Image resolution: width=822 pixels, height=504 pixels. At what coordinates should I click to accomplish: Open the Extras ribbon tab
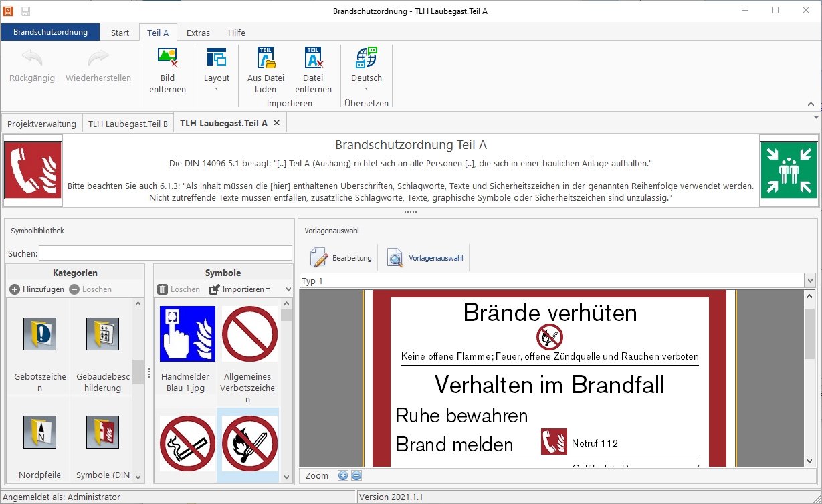pyautogui.click(x=198, y=33)
